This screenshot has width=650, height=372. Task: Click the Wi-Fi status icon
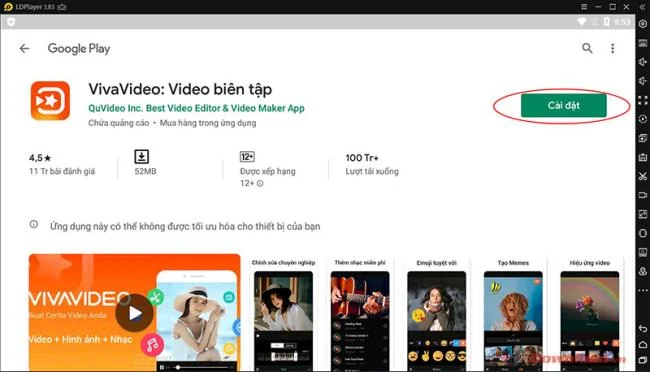click(x=582, y=22)
